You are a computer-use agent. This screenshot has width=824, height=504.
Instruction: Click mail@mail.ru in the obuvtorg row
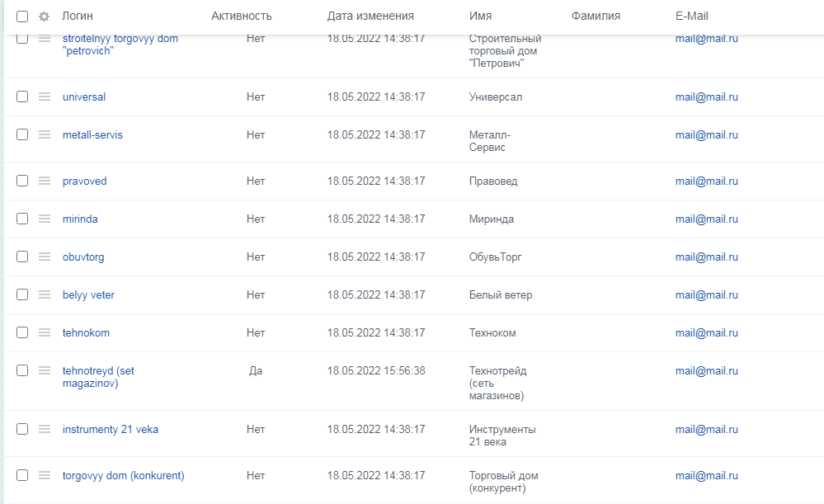pyautogui.click(x=707, y=257)
